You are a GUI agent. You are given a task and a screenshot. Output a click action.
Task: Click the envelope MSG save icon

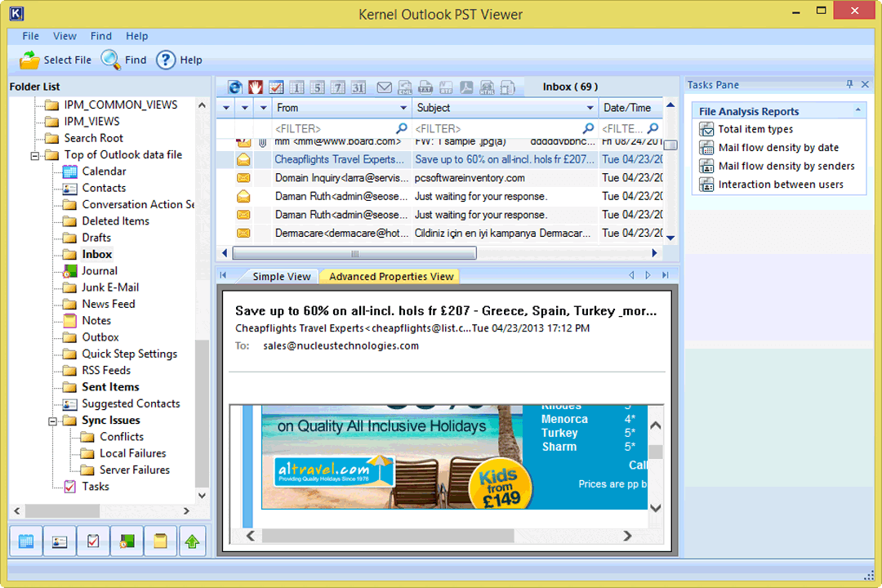point(384,87)
